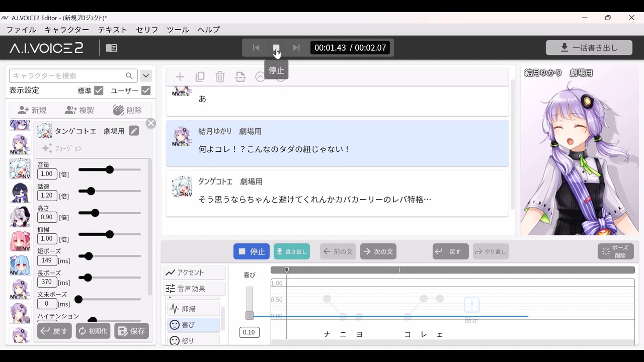The width and height of the screenshot is (644, 362).
Task: Open the ヘルプ menu
Action: (x=208, y=30)
